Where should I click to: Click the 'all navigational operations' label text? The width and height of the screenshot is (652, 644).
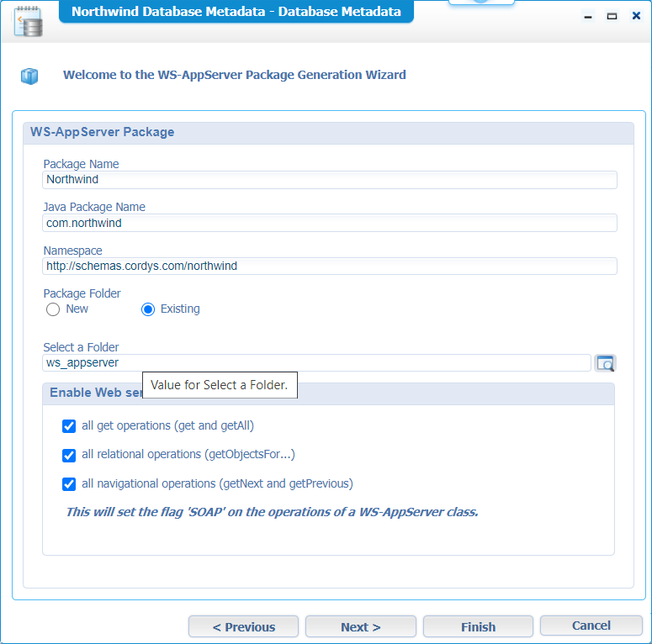[217, 483]
